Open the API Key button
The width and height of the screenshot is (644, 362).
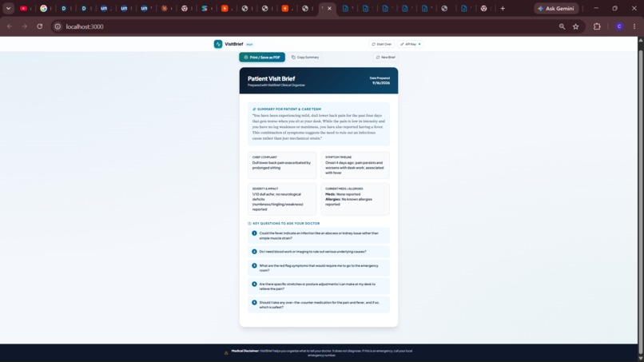tap(411, 44)
